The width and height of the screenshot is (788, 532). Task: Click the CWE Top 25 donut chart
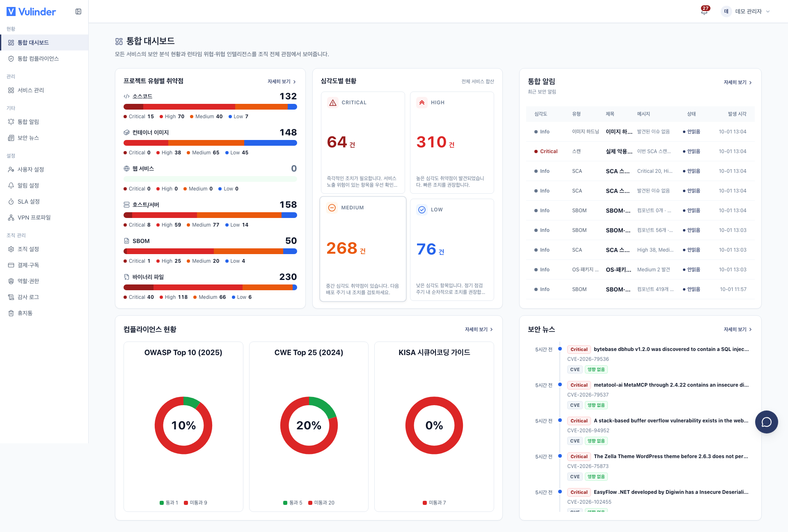(309, 425)
